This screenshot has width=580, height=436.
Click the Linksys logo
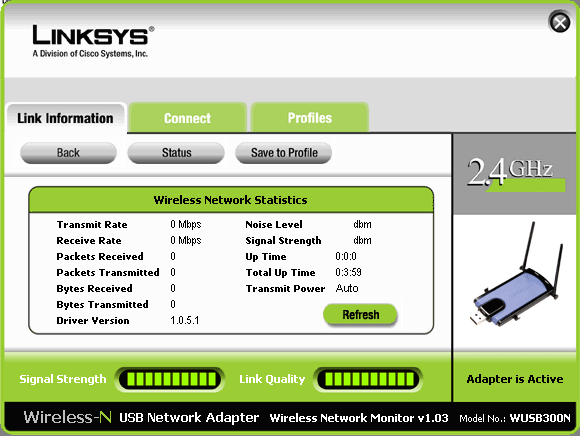[x=93, y=41]
